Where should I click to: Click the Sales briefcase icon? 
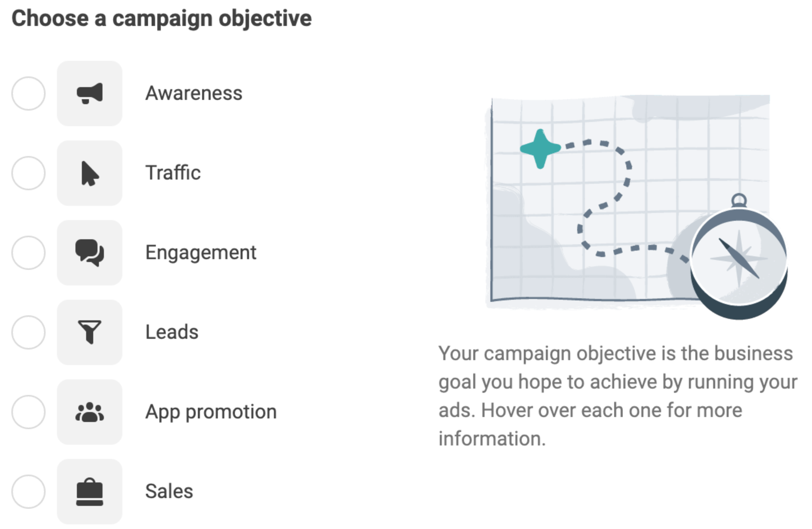[90, 492]
